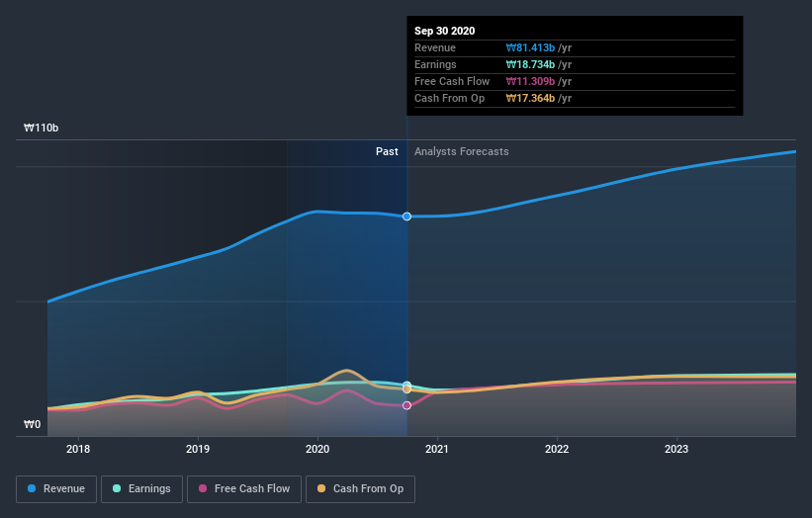Click the 2021 x-axis label

[x=437, y=449]
